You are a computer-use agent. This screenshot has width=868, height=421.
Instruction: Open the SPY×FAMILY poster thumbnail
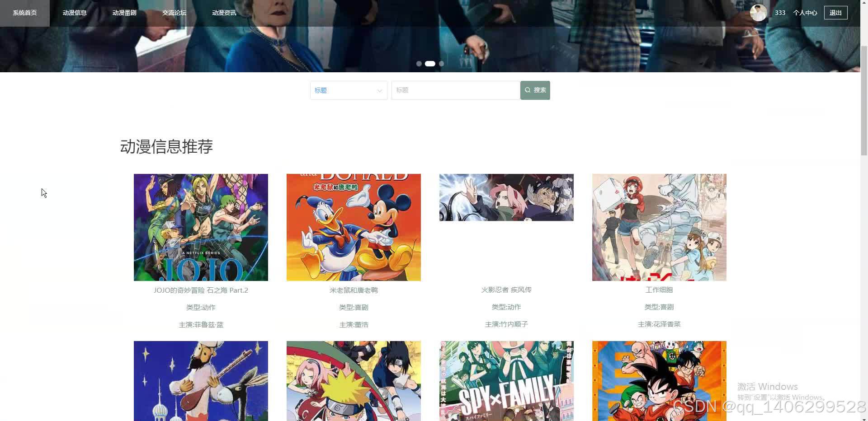tap(506, 381)
